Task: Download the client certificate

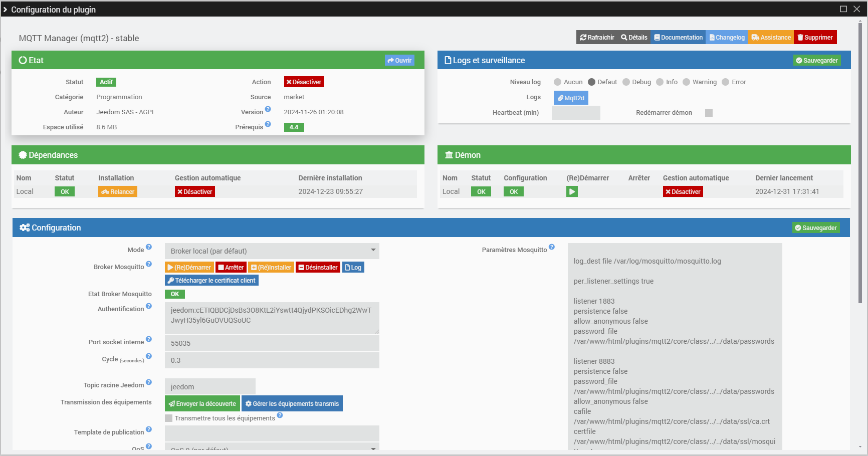Action: pos(211,281)
